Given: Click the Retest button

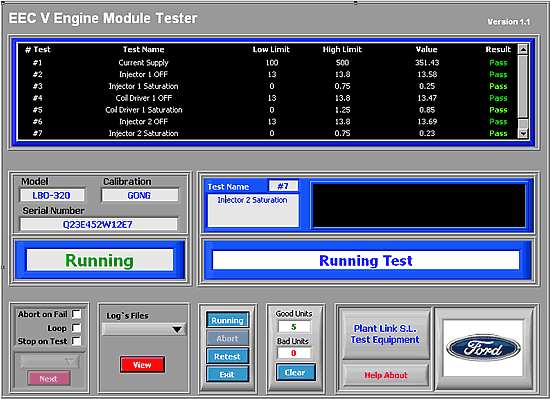Looking at the screenshot, I should pyautogui.click(x=227, y=357).
